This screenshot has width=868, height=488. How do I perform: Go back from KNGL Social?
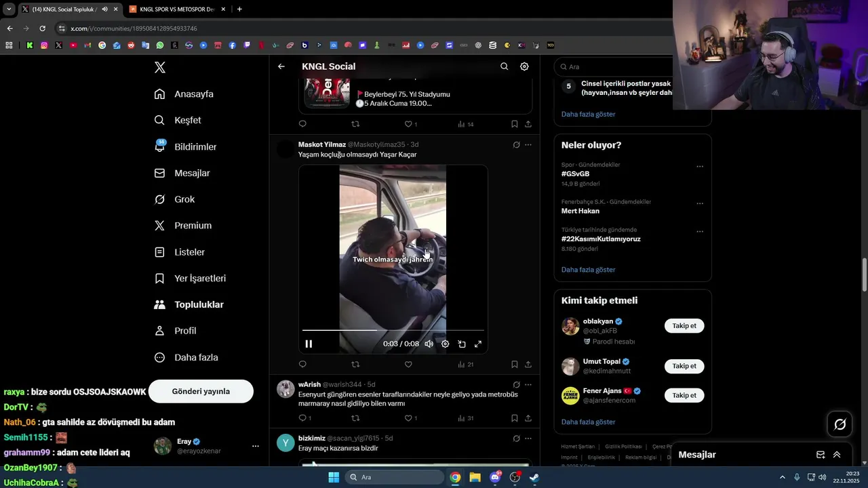click(281, 66)
